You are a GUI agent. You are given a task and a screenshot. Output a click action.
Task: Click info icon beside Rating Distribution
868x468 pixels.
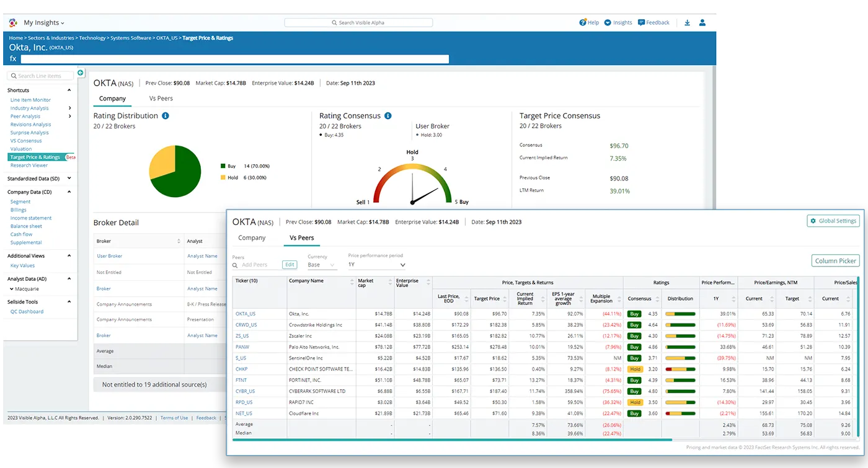166,116
